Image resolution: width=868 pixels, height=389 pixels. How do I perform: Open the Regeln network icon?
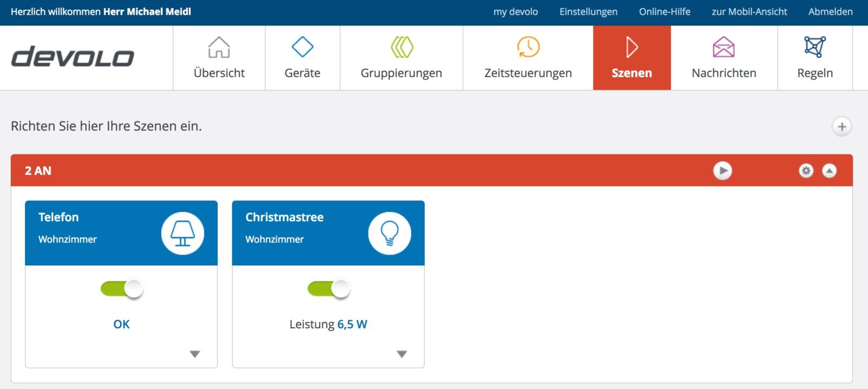(815, 47)
